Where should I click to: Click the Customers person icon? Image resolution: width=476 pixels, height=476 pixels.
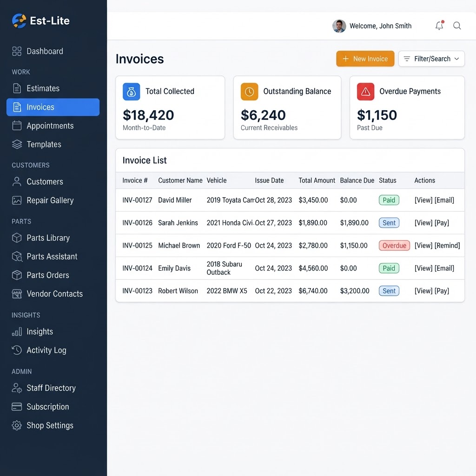pyautogui.click(x=17, y=182)
